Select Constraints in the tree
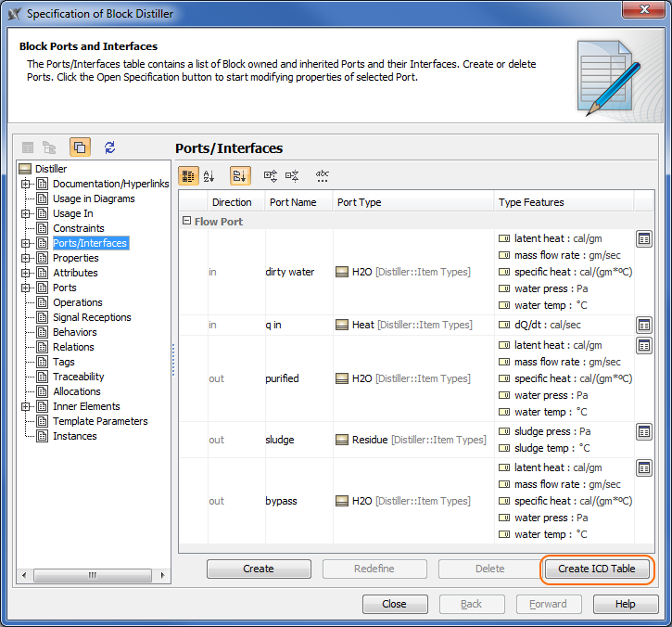Image resolution: width=672 pixels, height=627 pixels. tap(79, 228)
